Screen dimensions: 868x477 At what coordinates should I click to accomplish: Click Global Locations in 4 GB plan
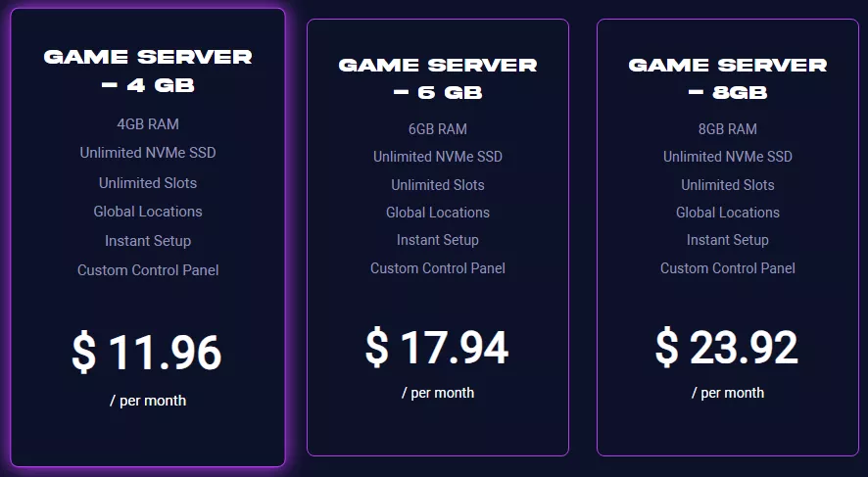tap(148, 212)
